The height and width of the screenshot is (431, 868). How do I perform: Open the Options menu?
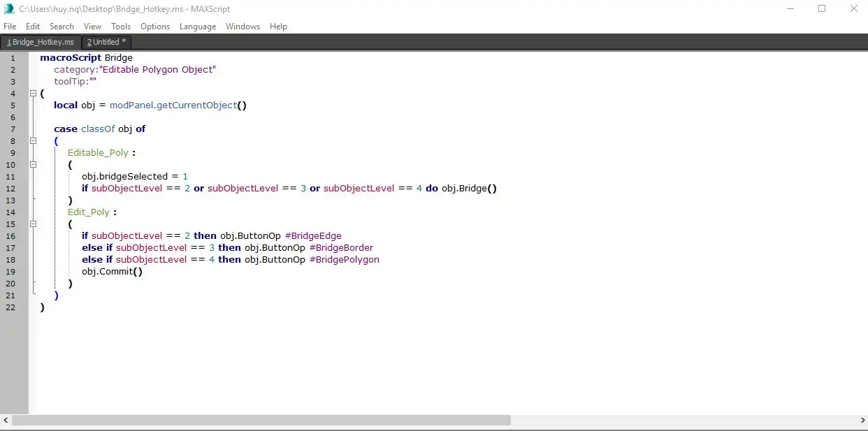click(155, 27)
